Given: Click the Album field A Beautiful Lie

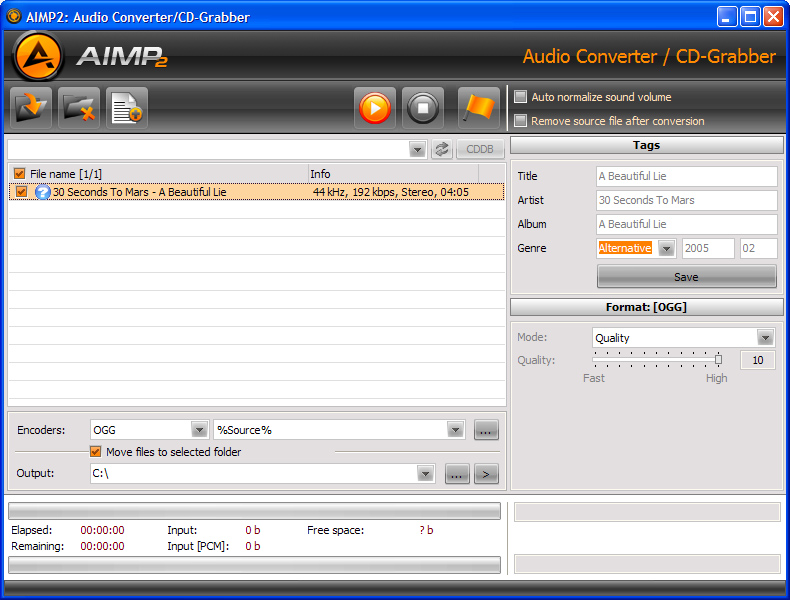Looking at the screenshot, I should [687, 224].
